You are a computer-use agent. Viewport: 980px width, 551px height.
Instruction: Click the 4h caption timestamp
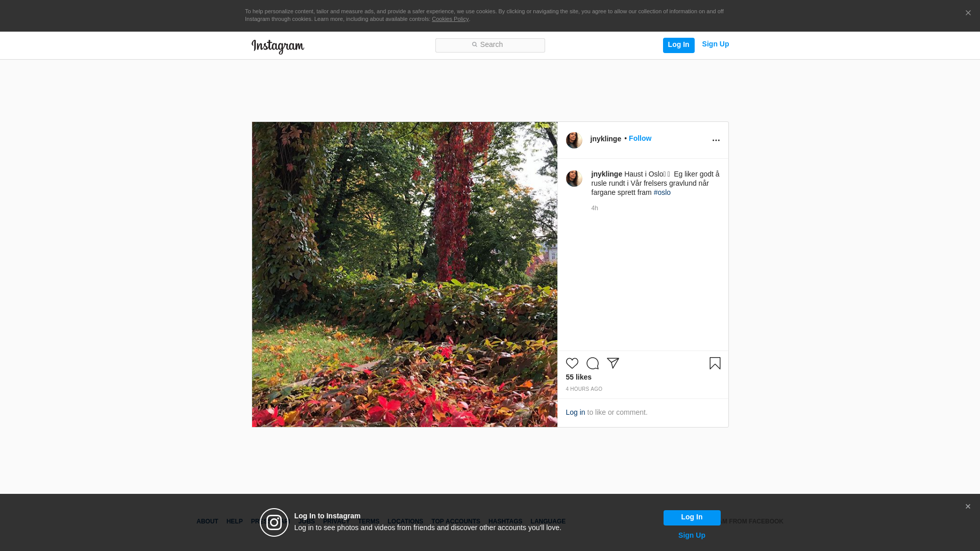[x=595, y=208]
